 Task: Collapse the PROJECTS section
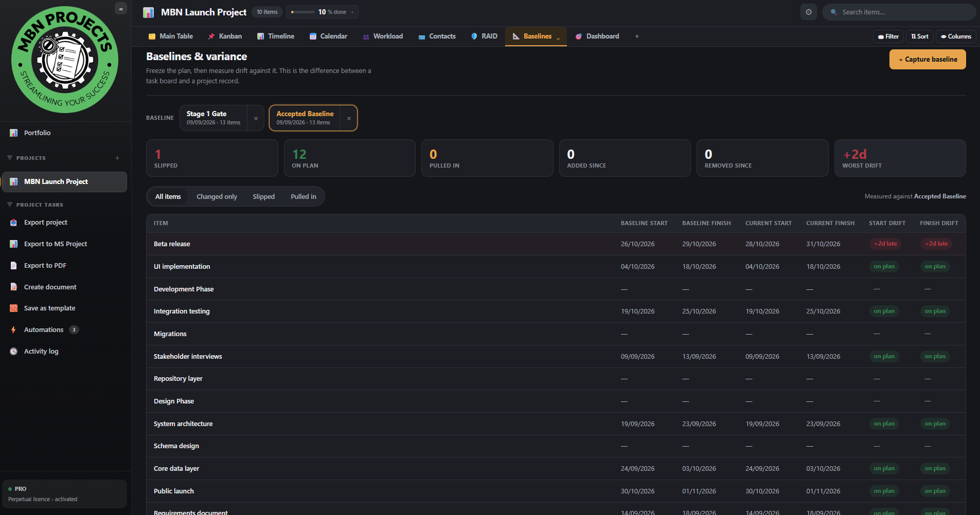click(x=10, y=158)
